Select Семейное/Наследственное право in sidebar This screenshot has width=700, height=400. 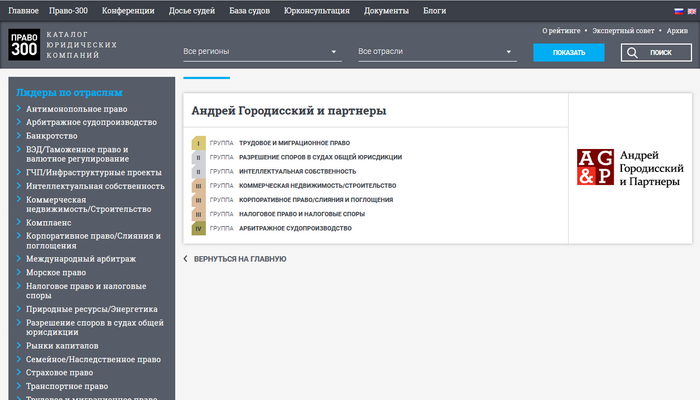[x=93, y=359]
